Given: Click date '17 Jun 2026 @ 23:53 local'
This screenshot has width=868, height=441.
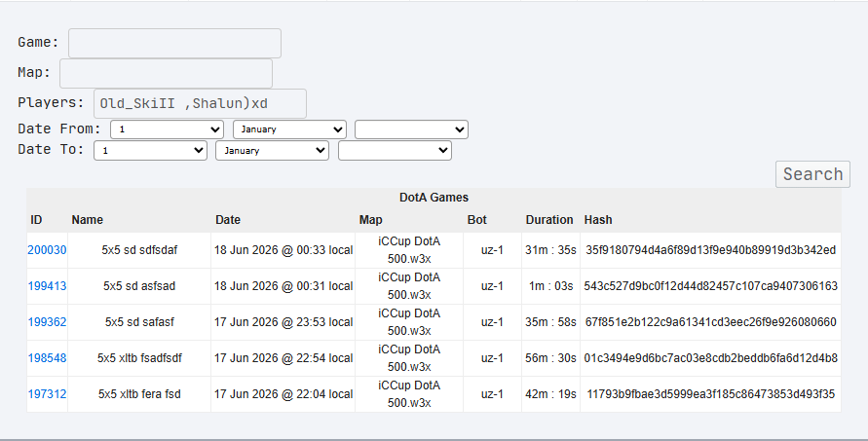Looking at the screenshot, I should point(283,322).
